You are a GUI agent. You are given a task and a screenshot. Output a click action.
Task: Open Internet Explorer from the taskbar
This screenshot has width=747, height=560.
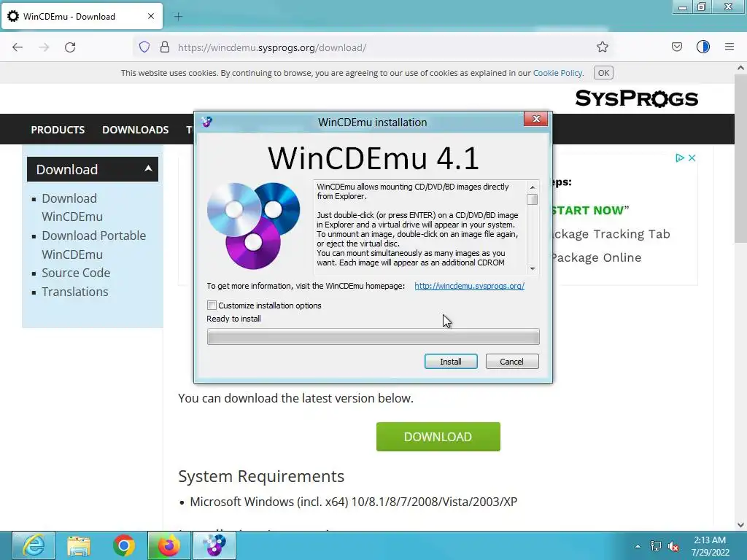coord(34,545)
